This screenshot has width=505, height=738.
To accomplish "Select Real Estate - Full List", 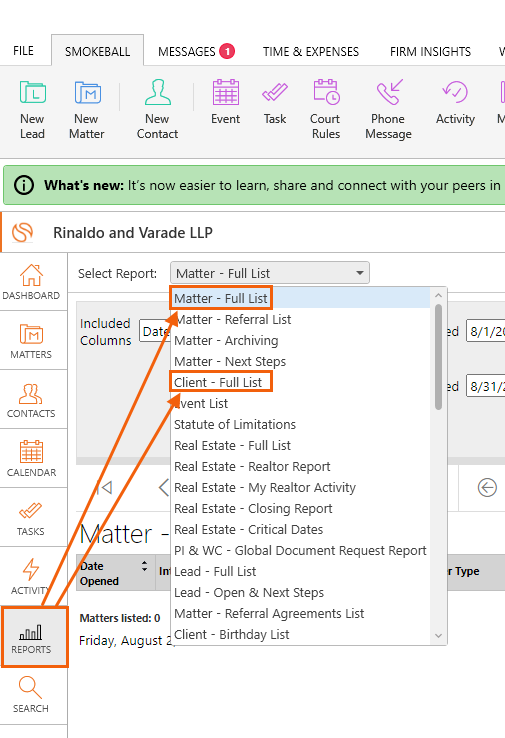I will point(299,445).
